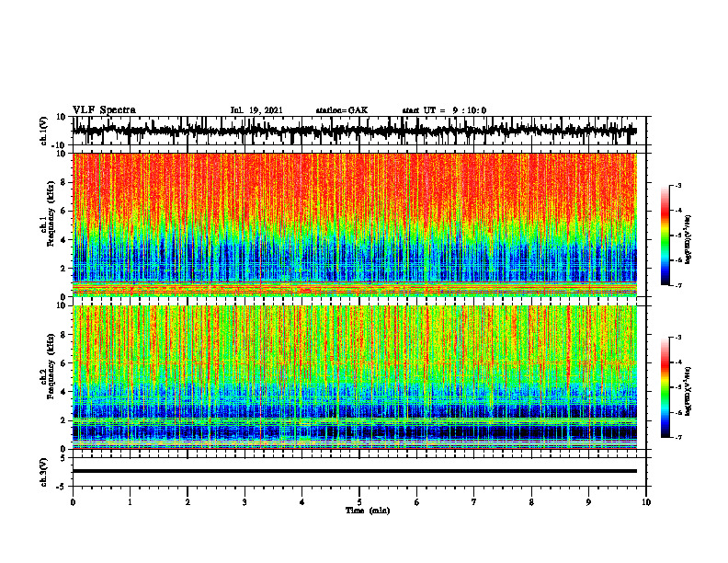Click the "ch.3(V)" axis label
This screenshot has height=563, width=728.
point(44,472)
